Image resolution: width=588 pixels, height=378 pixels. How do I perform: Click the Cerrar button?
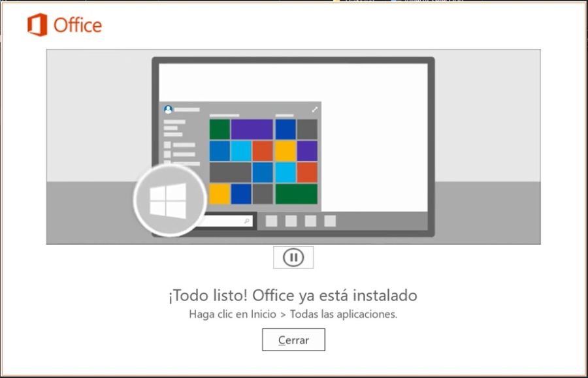click(293, 339)
